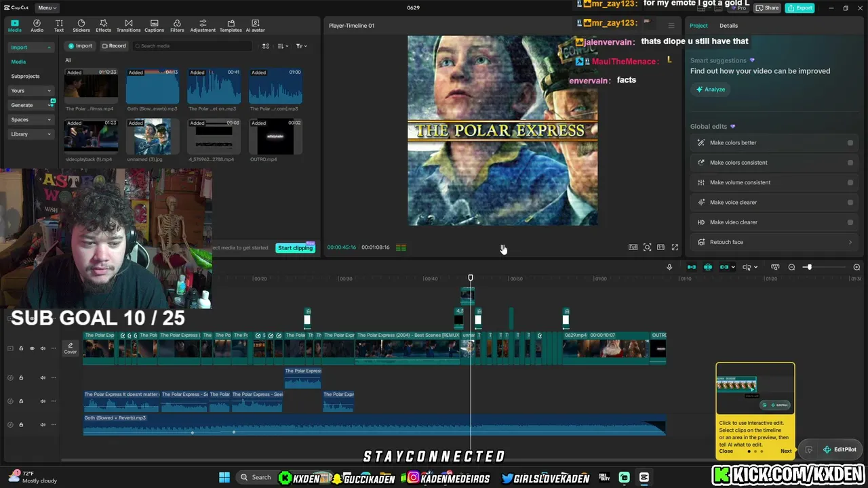This screenshot has width=868, height=488.
Task: Click the Cover edit button on timeline
Action: (x=70, y=348)
